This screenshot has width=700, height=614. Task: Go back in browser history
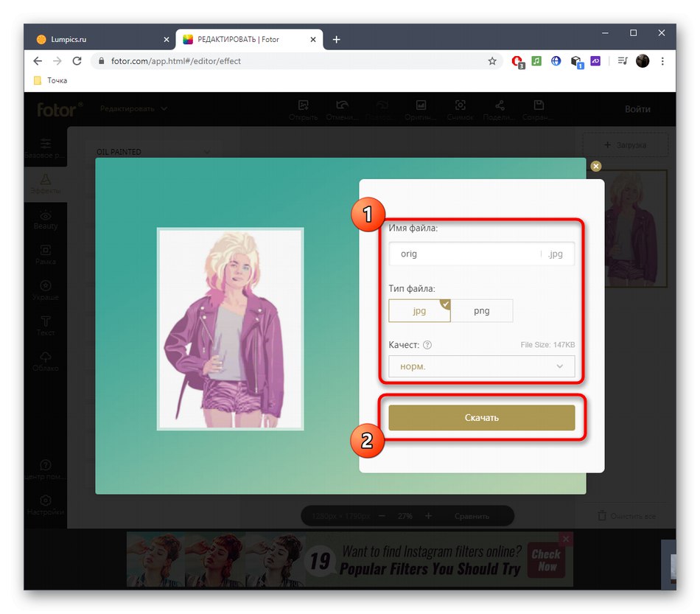tap(38, 61)
